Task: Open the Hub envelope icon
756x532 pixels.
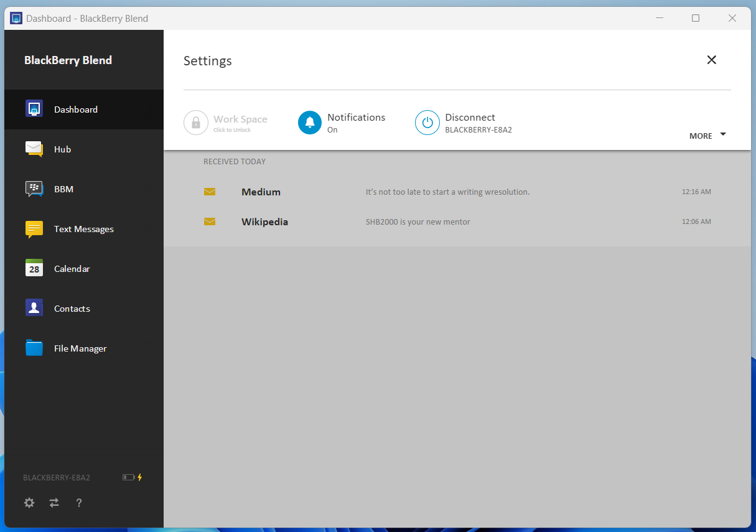Action: (x=34, y=149)
